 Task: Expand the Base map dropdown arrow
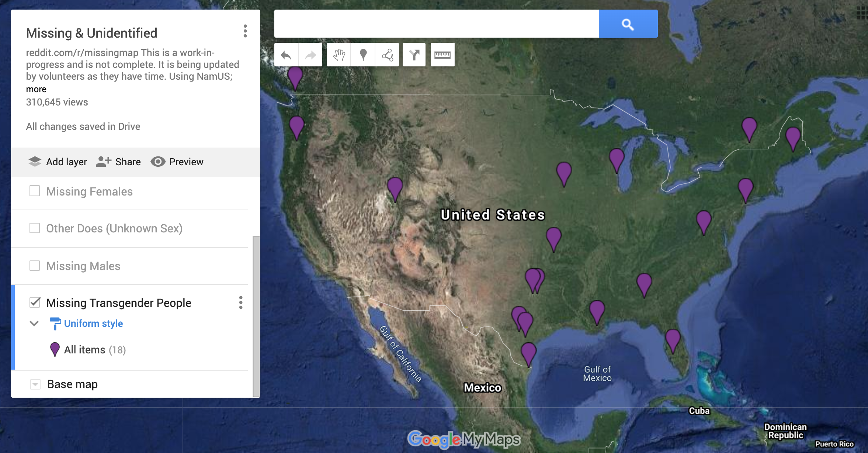(x=35, y=384)
